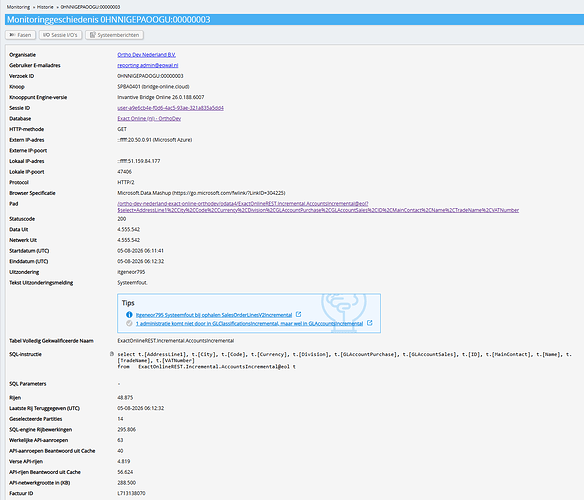The image size is (584, 500).
Task: Click the SQL statement text block
Action: tap(345, 360)
